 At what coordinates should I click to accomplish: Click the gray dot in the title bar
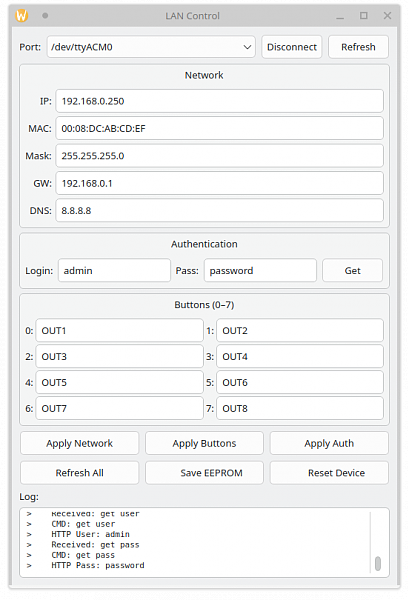[45, 16]
